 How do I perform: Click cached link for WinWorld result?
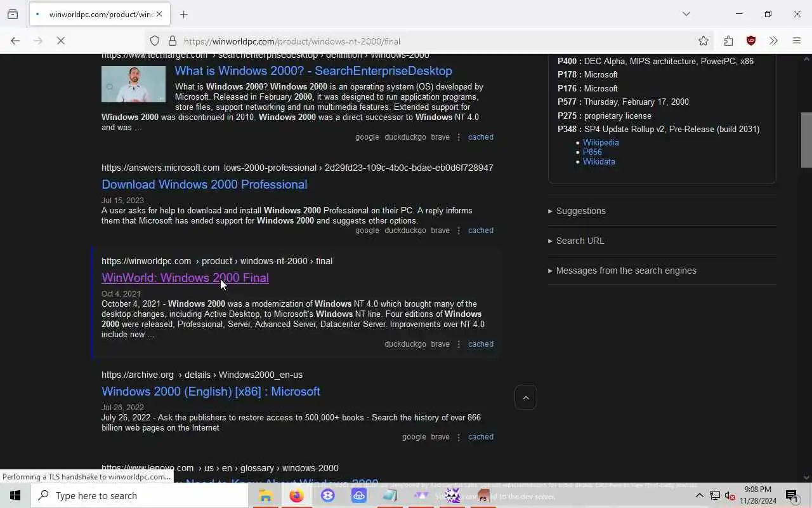coord(480,344)
